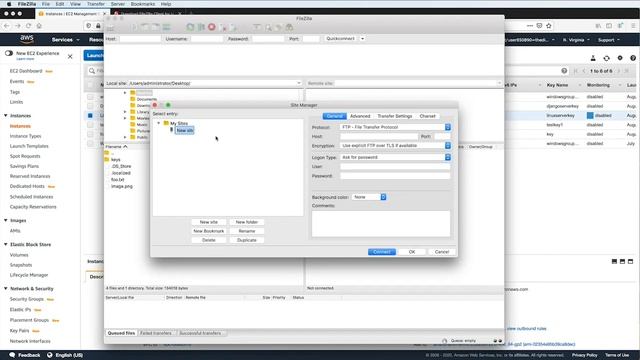The image size is (640, 360).
Task: Toggle the select-all instances header checkbox
Action: (x=90, y=85)
